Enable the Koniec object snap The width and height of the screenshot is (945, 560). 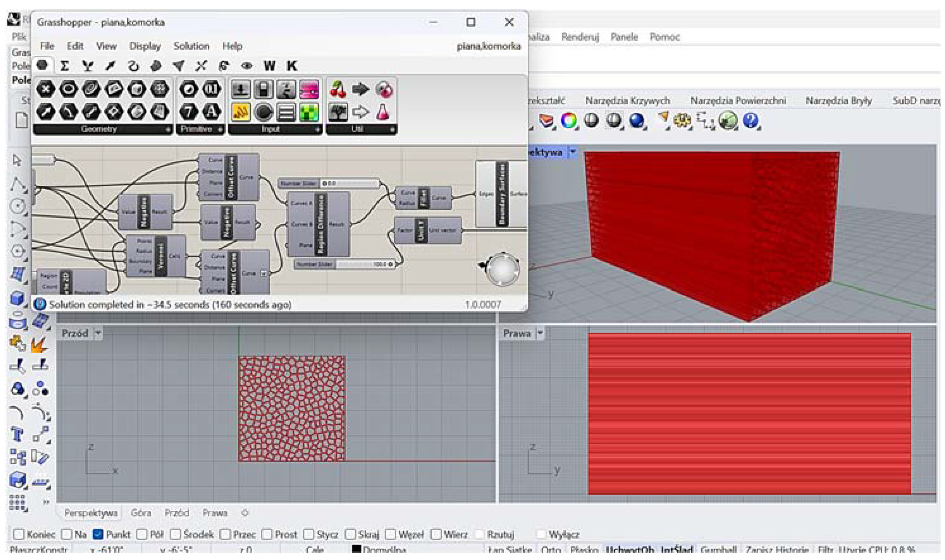click(x=19, y=534)
